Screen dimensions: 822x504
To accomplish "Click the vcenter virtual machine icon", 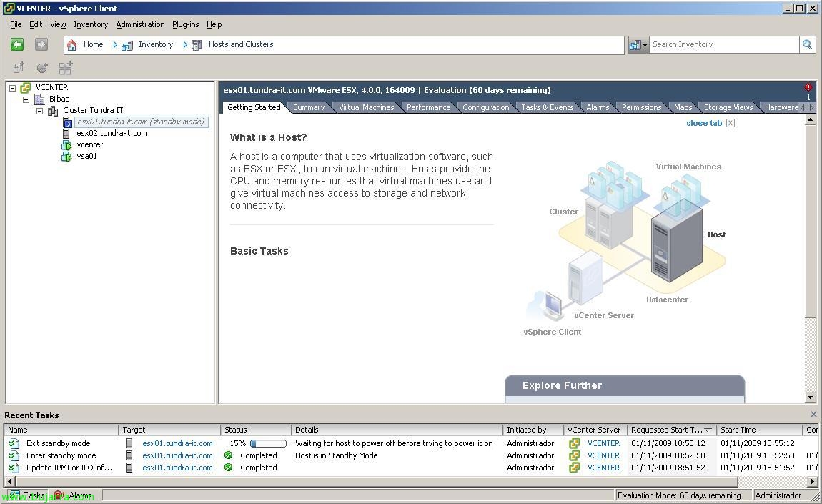I will [66, 144].
